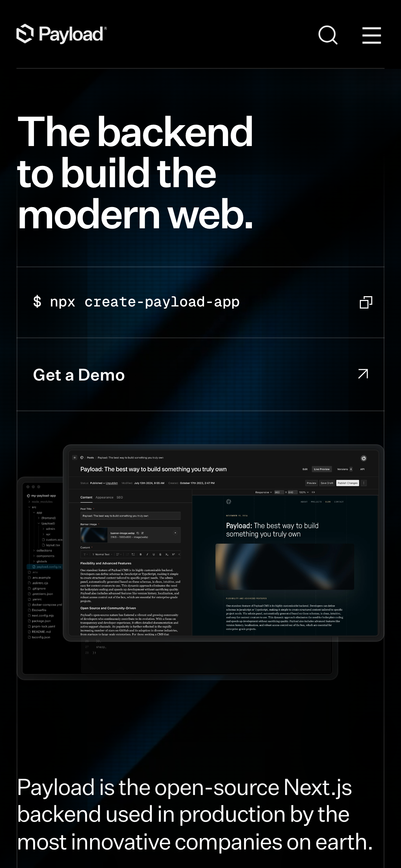
Task: Click the power icon in admin preview
Action: (364, 458)
